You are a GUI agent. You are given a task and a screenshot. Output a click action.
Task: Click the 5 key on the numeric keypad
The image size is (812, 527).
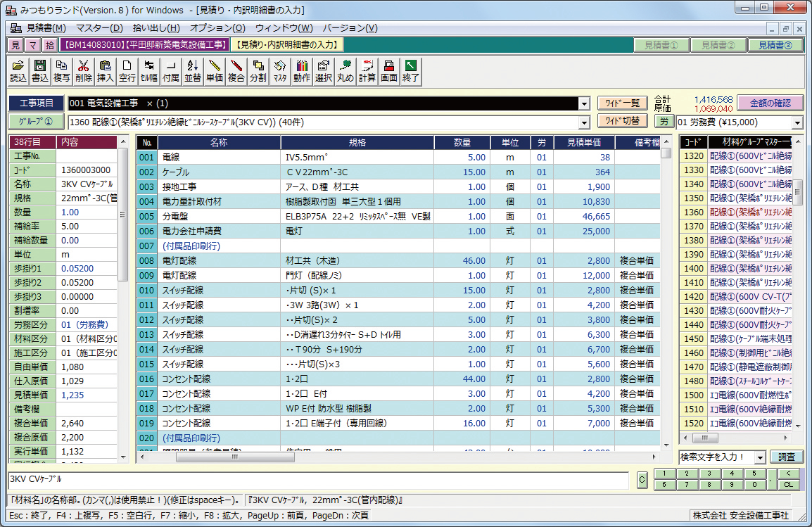[754, 473]
